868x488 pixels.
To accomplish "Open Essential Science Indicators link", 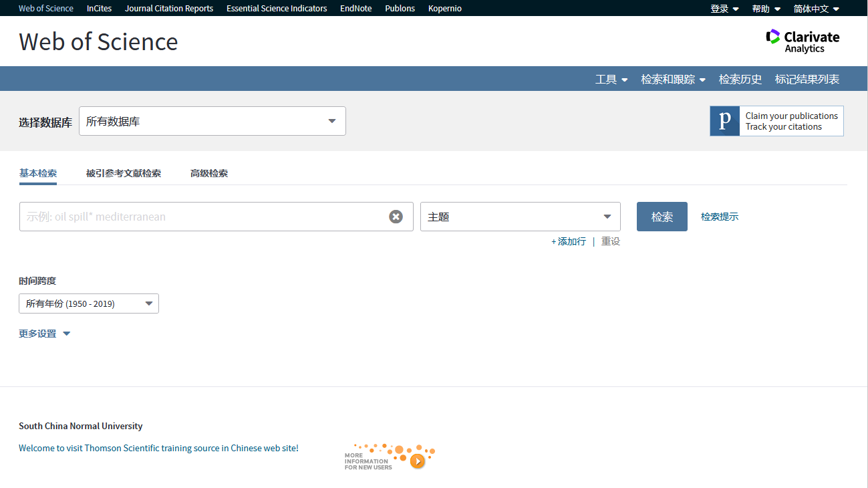I will click(x=277, y=9).
